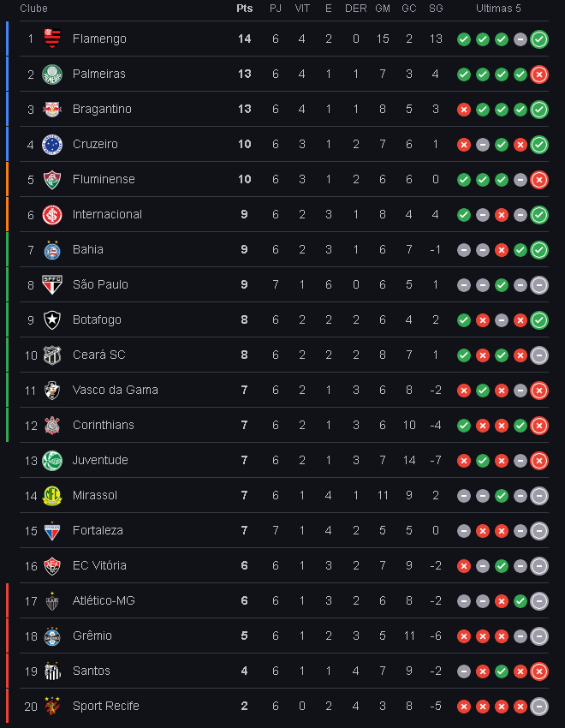The width and height of the screenshot is (565, 728).
Task: Click the Internacional club crest
Action: pyautogui.click(x=52, y=214)
